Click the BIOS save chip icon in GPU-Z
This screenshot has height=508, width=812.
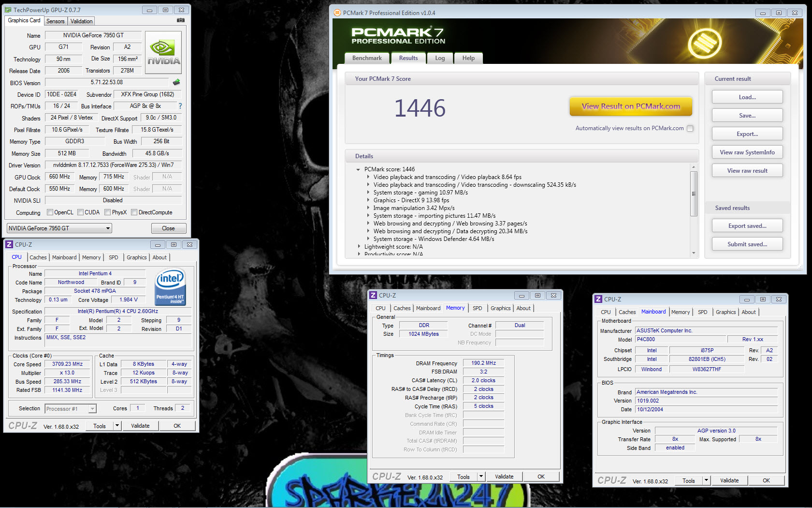(176, 82)
